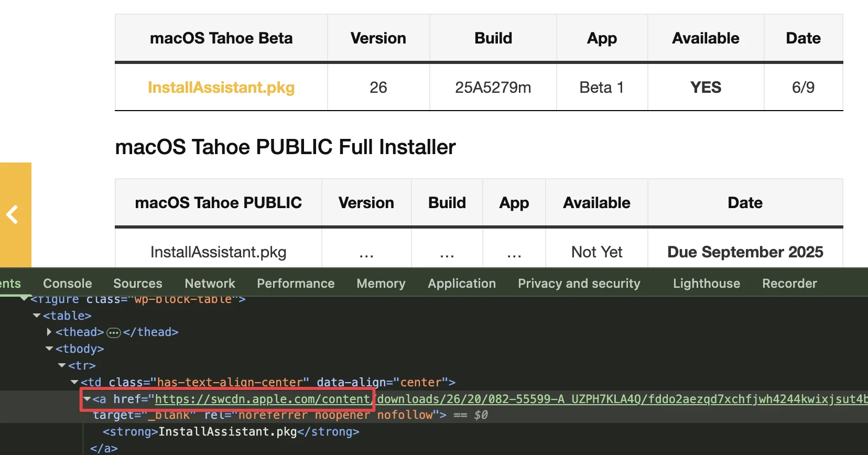Open the Performance tab
The width and height of the screenshot is (868, 455).
[x=296, y=284]
